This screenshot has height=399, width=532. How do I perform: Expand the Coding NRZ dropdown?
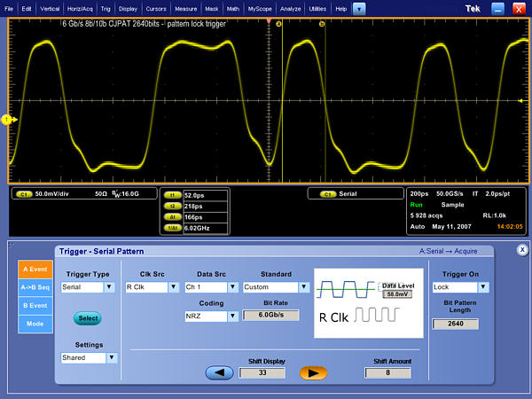point(234,316)
